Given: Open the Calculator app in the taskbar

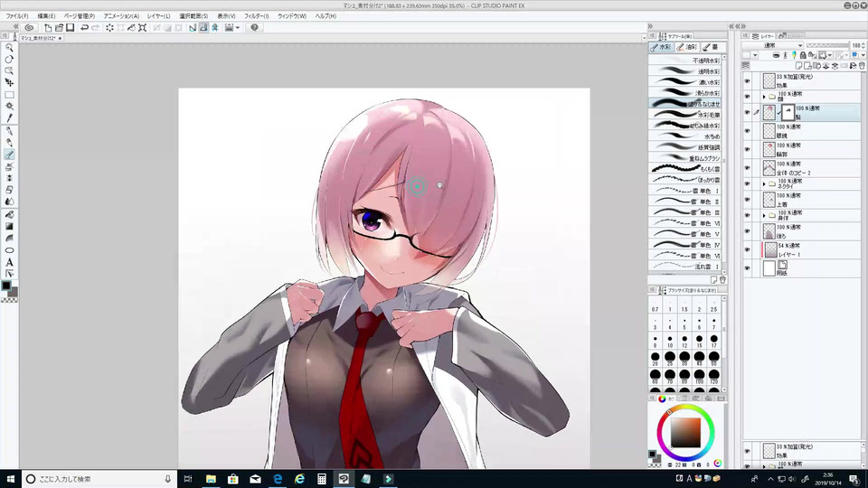Looking at the screenshot, I should click(322, 479).
